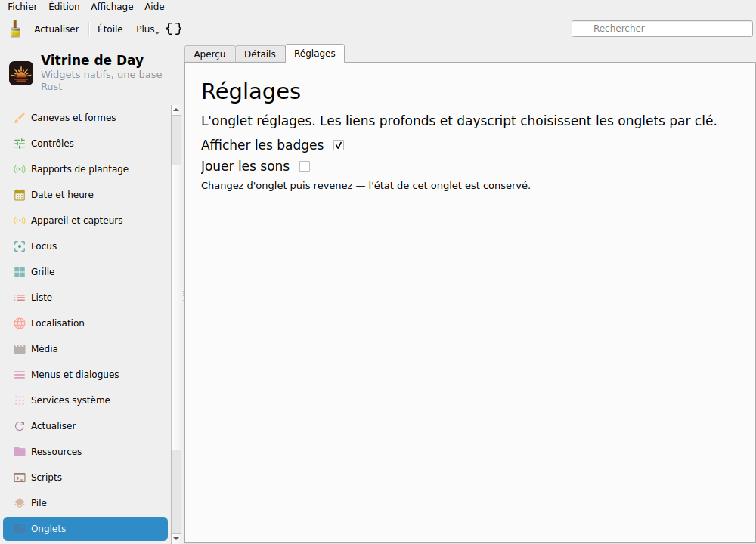Click the Date et heure calendar icon
The height and width of the screenshot is (544, 756).
20,195
